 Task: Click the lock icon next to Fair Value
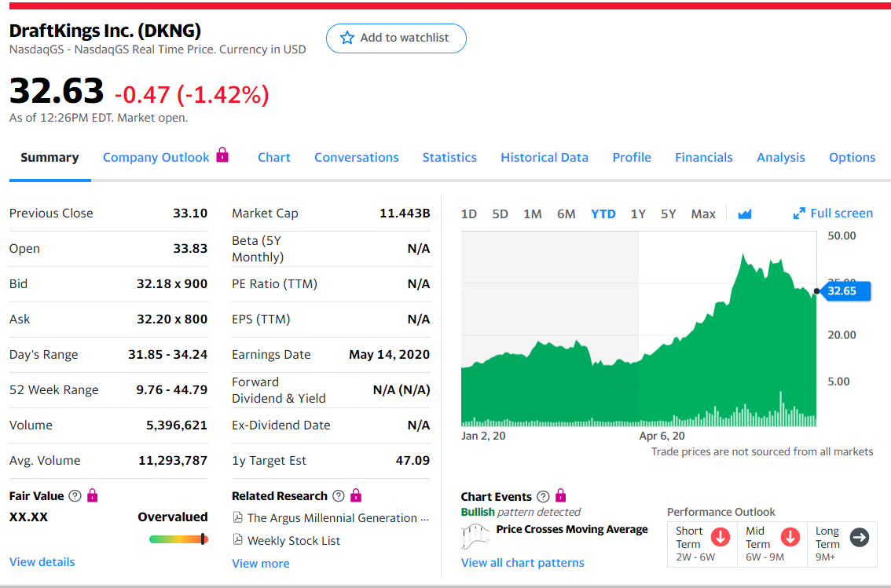[93, 495]
